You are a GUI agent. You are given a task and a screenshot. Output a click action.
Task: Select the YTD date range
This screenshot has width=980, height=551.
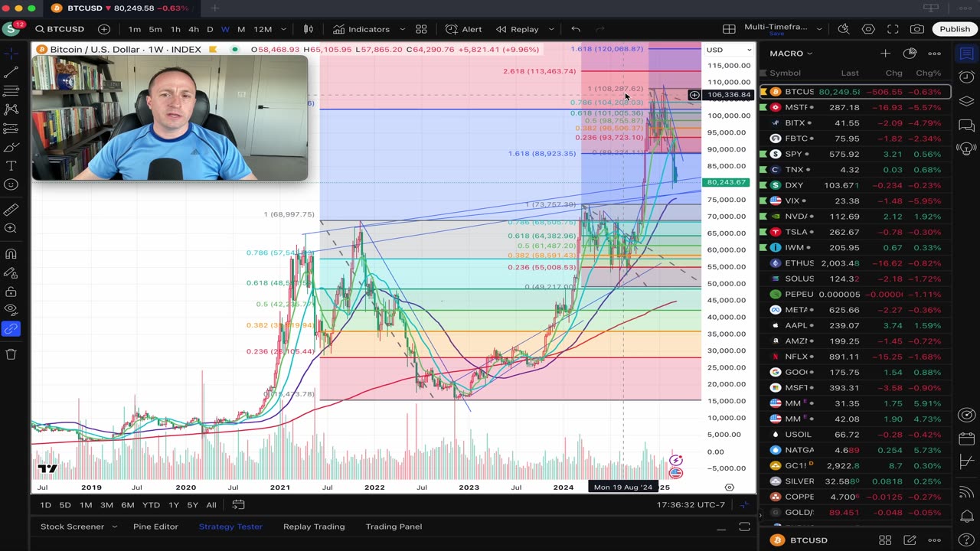151,505
